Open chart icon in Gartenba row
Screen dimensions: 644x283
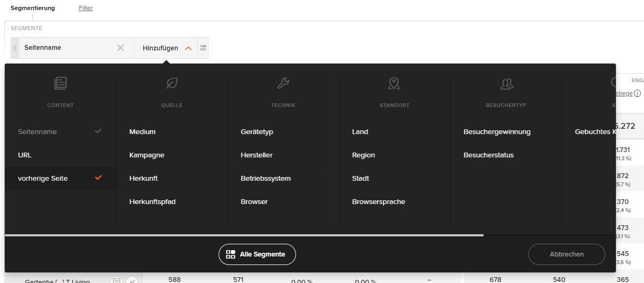coord(132,281)
